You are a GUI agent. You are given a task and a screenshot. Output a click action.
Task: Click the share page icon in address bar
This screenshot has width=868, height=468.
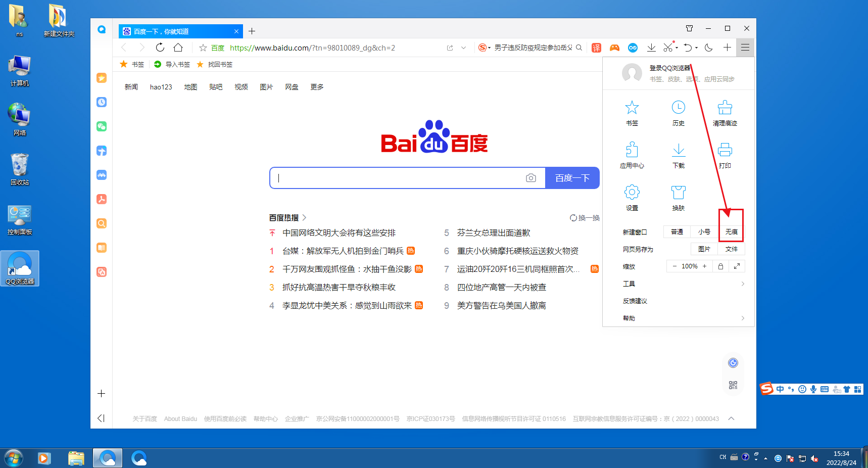click(450, 48)
